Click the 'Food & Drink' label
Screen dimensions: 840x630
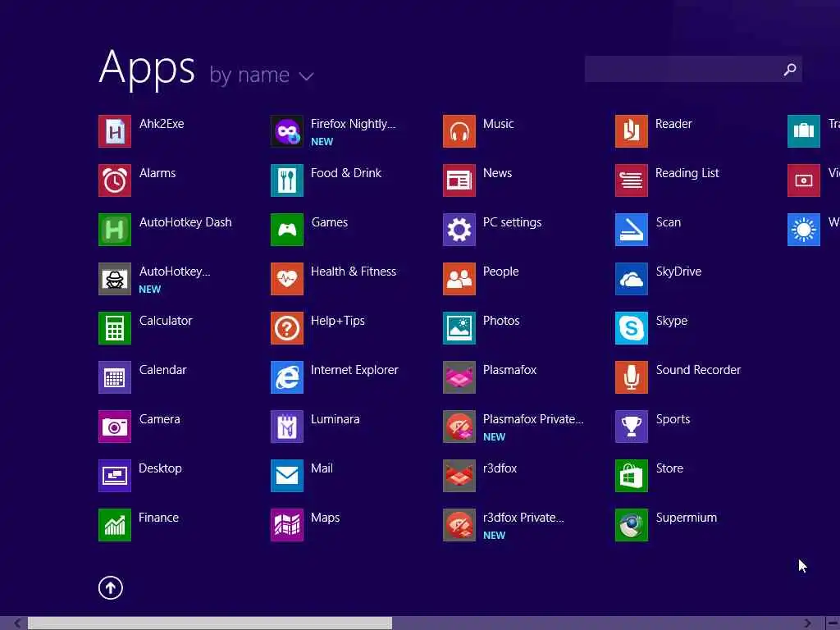346,173
